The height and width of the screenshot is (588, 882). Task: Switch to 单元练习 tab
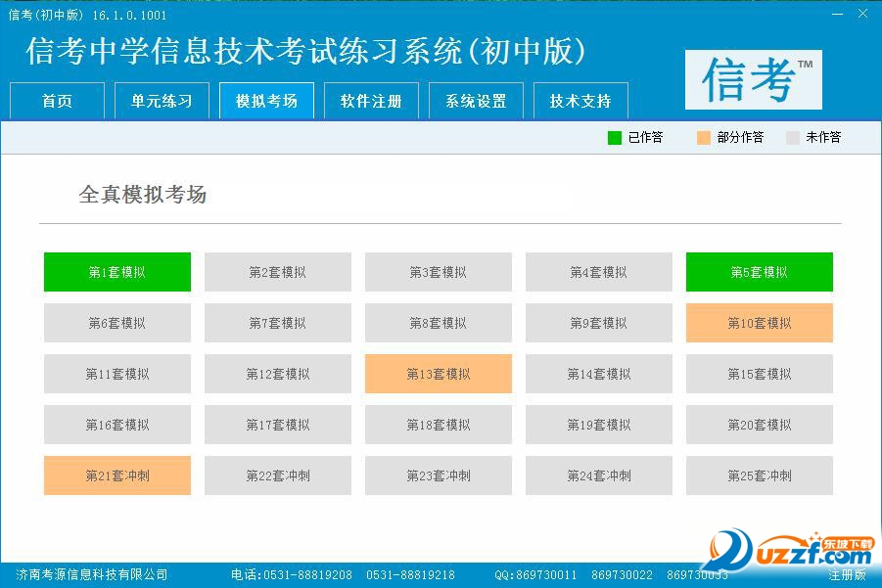click(x=162, y=101)
